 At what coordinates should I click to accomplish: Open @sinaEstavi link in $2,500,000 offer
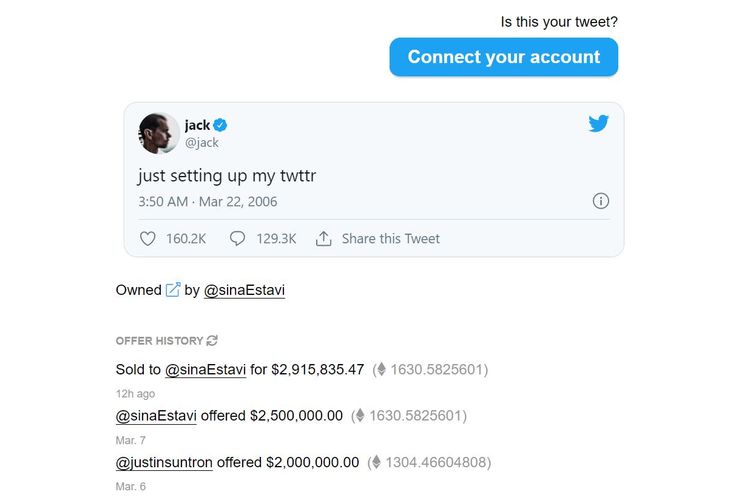point(156,415)
